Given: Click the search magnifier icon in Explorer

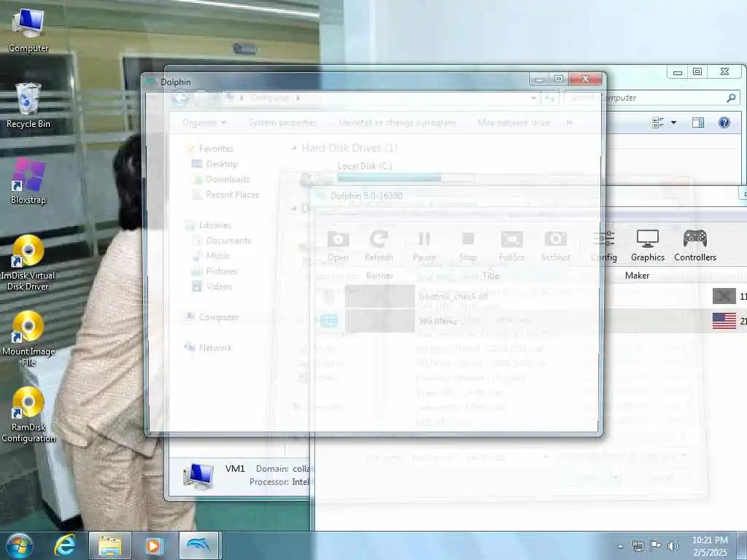Looking at the screenshot, I should coord(731,98).
